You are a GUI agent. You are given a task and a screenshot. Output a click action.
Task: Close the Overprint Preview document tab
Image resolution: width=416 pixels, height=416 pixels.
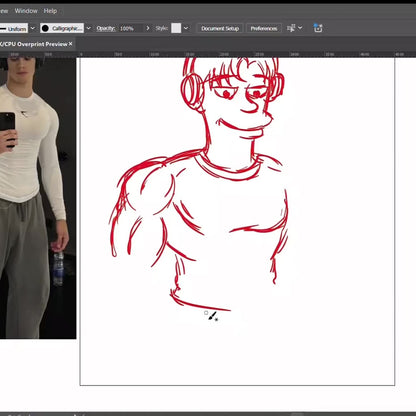(70, 44)
